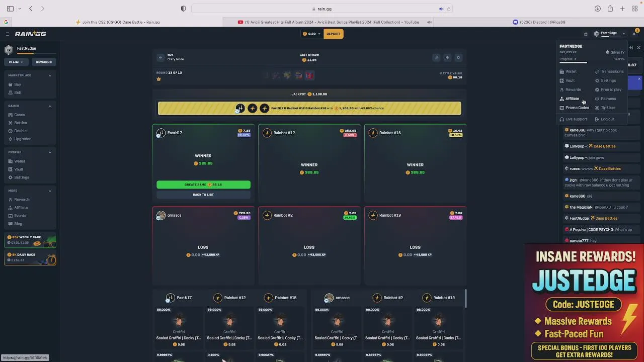Screen dimensions: 644x362
Task: Open the notifications bell
Action: coord(634,34)
